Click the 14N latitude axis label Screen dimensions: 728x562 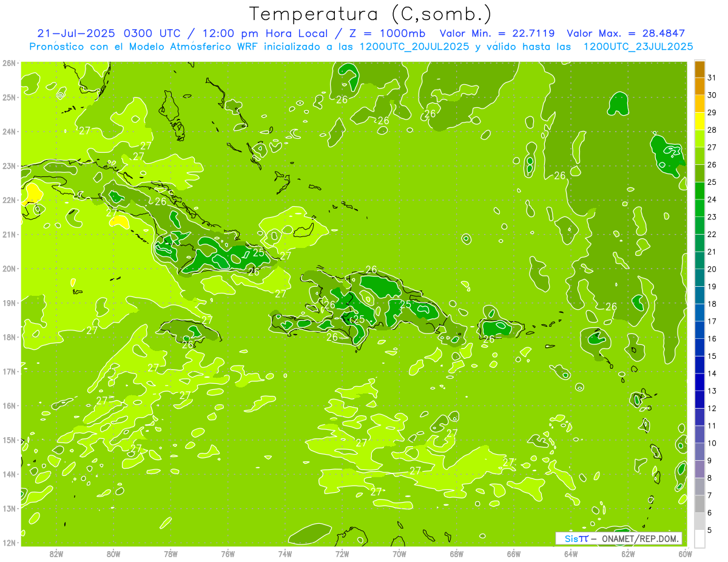tap(8, 474)
